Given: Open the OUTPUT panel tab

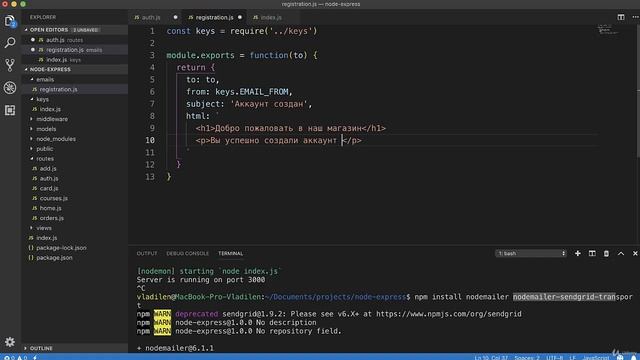Looking at the screenshot, I should coord(147,253).
